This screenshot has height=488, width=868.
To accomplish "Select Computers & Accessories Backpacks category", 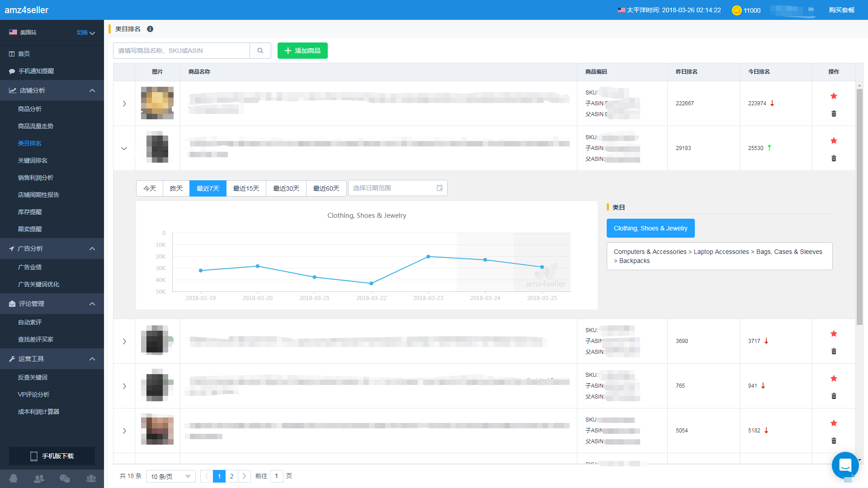I will [719, 256].
